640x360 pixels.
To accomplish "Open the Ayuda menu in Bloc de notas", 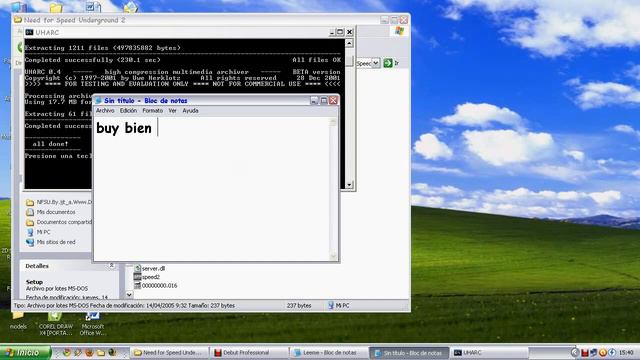I will click(190, 111).
